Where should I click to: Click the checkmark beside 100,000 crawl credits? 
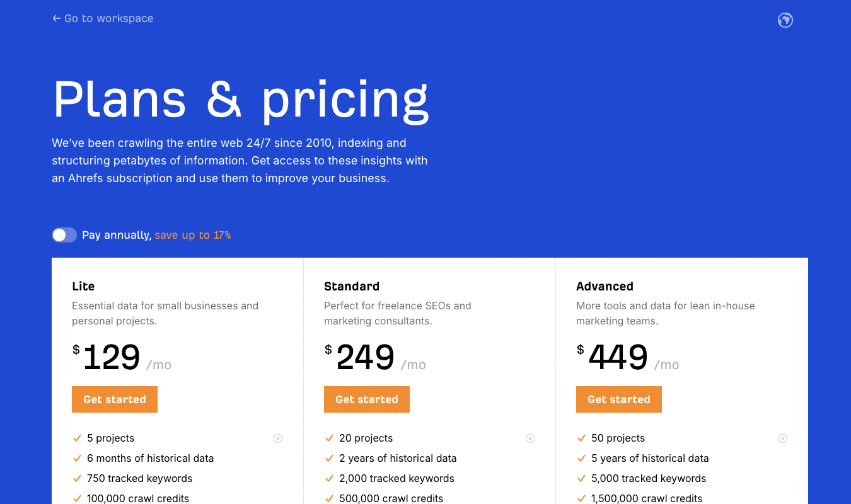click(x=77, y=498)
